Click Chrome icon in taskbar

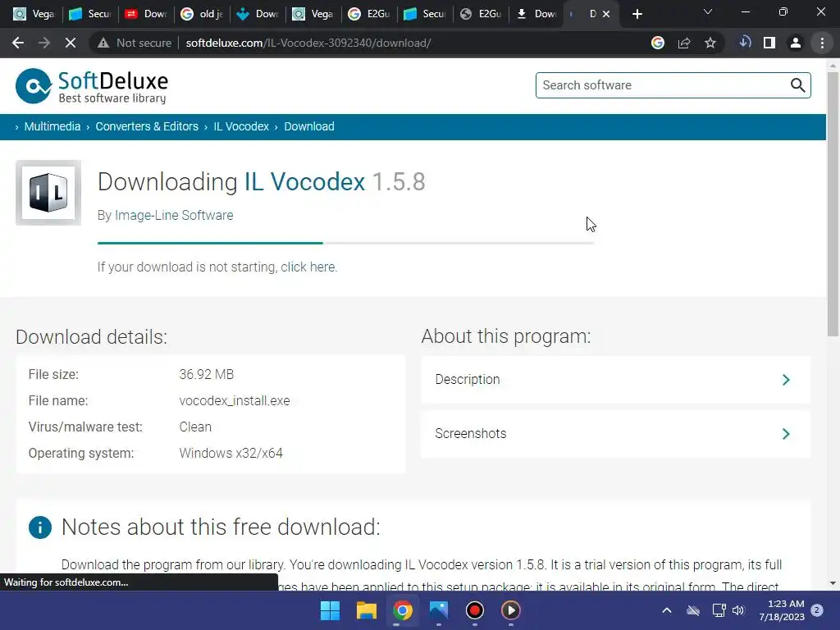coord(402,610)
